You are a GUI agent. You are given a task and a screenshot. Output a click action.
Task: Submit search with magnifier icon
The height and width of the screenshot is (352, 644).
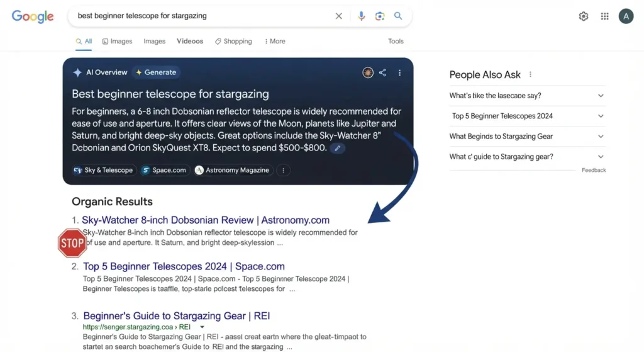click(x=398, y=16)
